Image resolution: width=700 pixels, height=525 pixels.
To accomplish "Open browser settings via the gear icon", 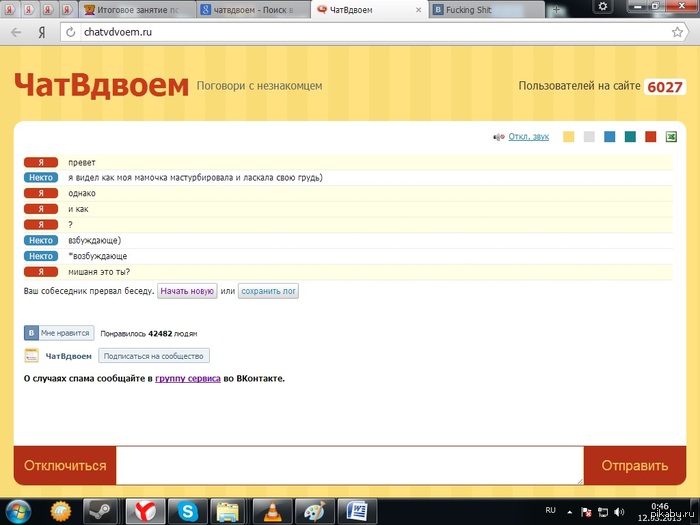I will (603, 6).
